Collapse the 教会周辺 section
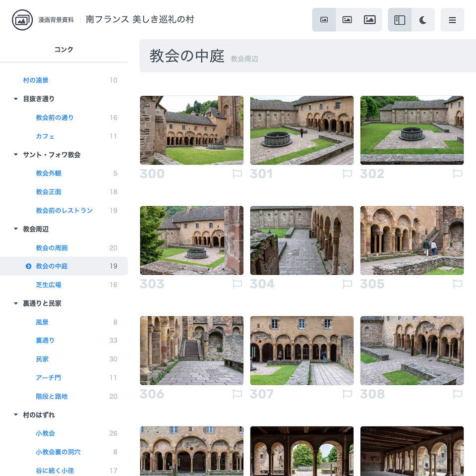Viewport: 476px width, 476px height. 16,229
